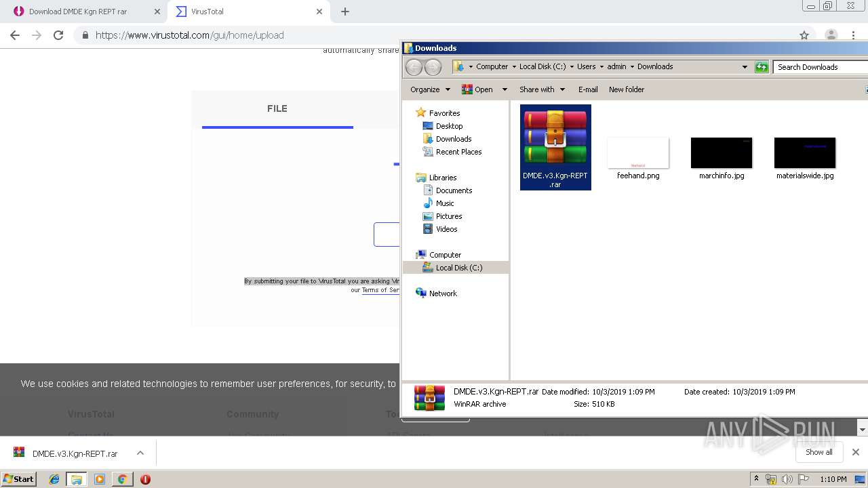Reload the VirusTotal page
This screenshot has height=488, width=868.
pos(58,35)
